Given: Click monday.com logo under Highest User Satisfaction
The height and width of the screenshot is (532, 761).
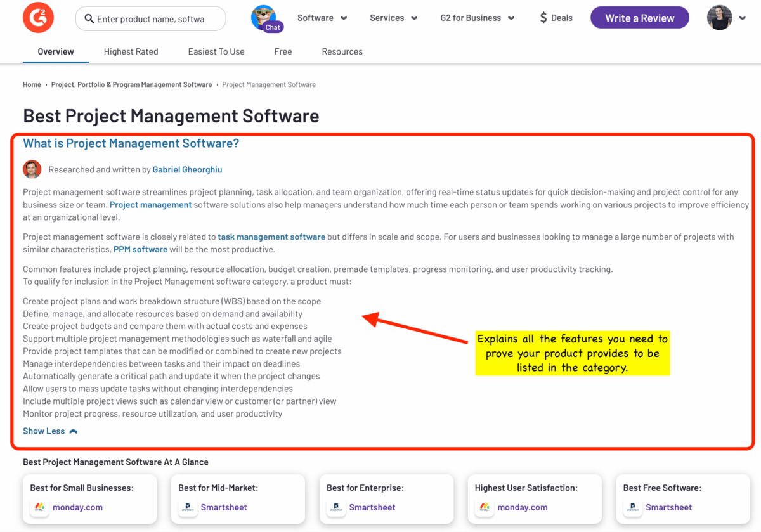Looking at the screenshot, I should point(485,507).
